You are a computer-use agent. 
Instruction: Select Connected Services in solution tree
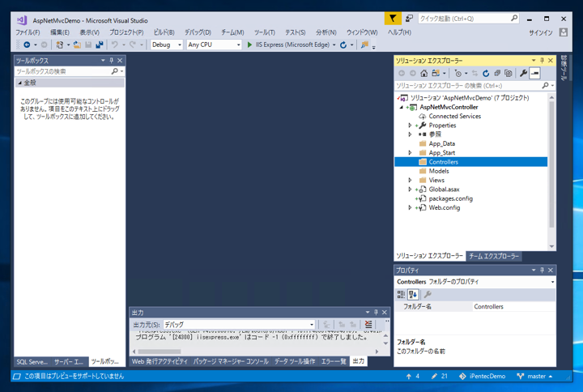(455, 116)
